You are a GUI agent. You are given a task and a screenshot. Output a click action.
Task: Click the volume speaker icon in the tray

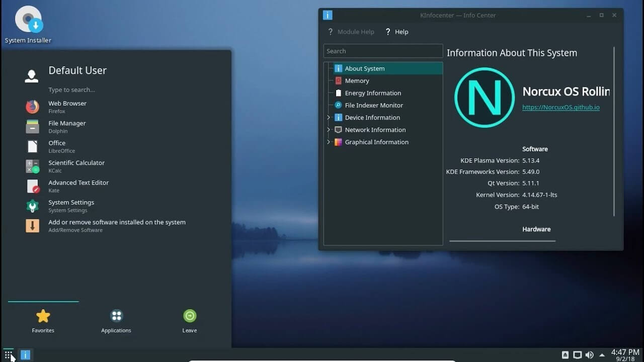[589, 355]
